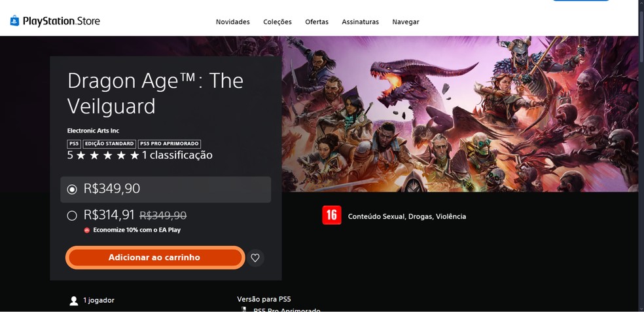Click the PlayStation Store shopping bag logo
644x312 pixels.
[x=15, y=21]
